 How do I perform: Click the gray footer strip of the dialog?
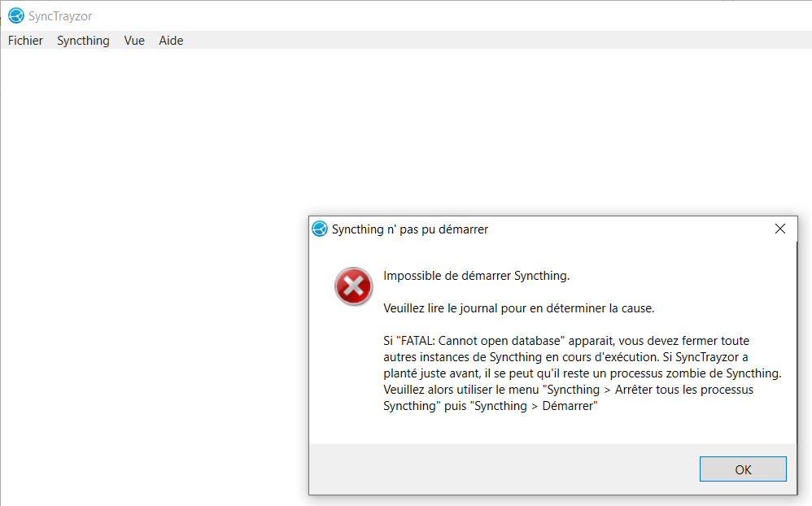coord(488,469)
